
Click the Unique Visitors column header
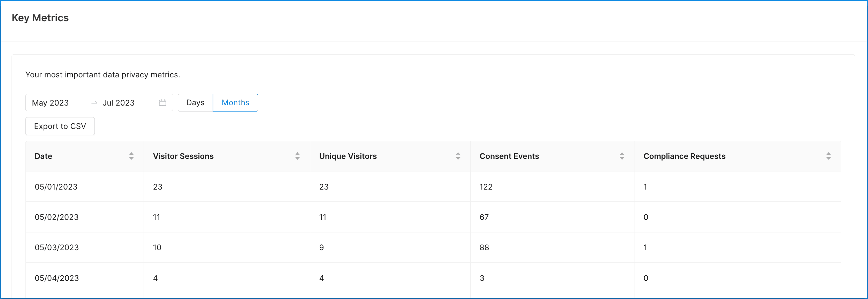348,156
